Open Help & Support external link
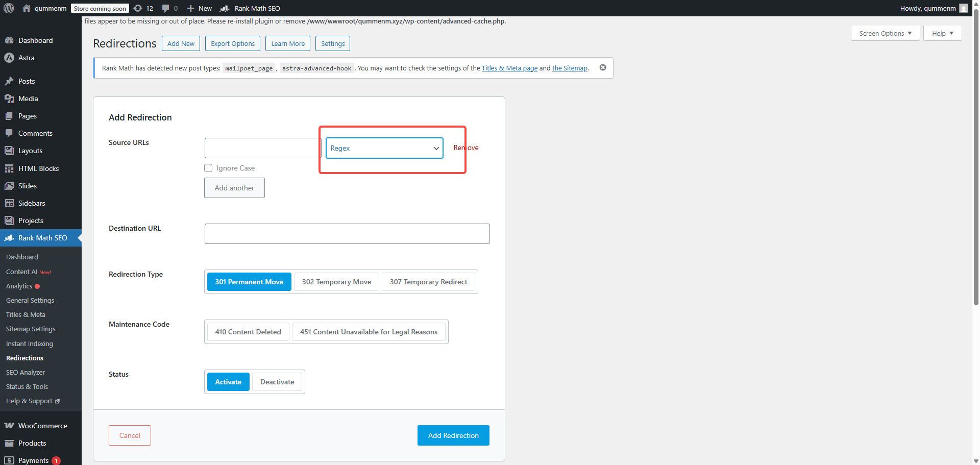The height and width of the screenshot is (465, 980). 33,401
